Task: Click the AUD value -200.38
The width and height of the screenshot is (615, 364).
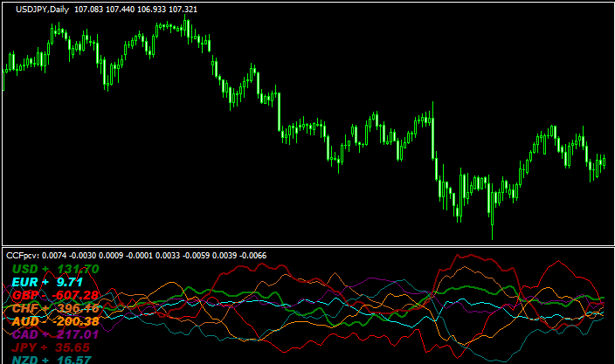Action: 76,321
